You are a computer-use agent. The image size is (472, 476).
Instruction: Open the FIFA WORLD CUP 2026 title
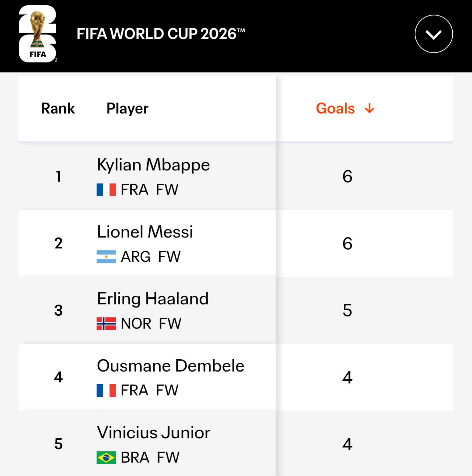pos(161,34)
